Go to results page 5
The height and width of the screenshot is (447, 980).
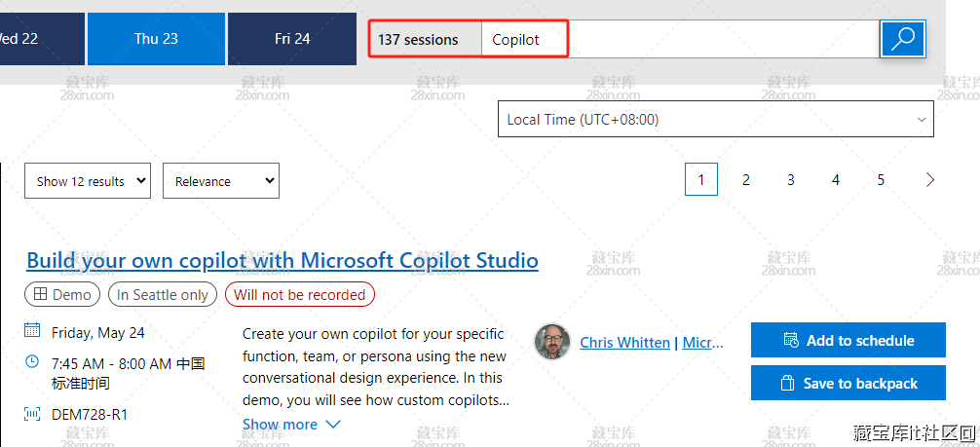click(x=881, y=179)
